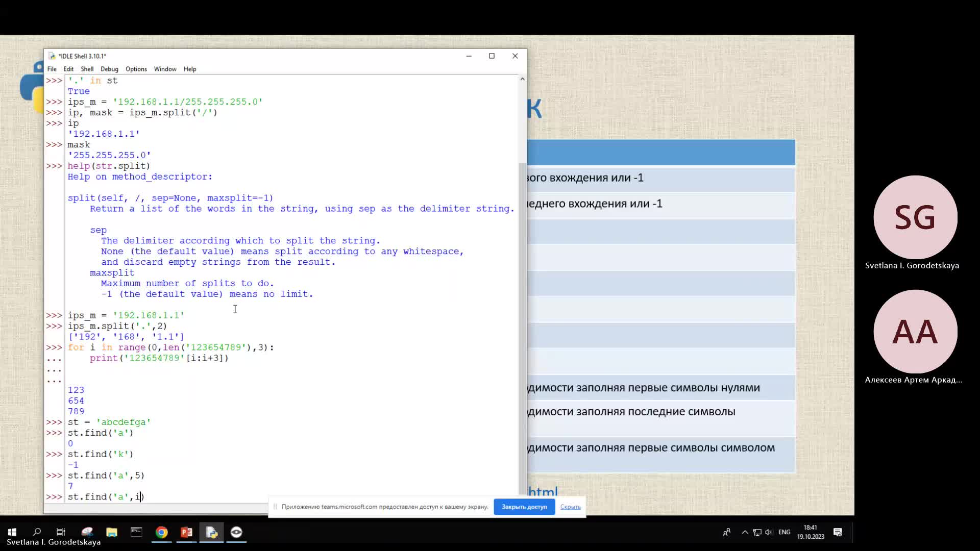The height and width of the screenshot is (551, 980).
Task: Click the output '789' line
Action: (76, 411)
